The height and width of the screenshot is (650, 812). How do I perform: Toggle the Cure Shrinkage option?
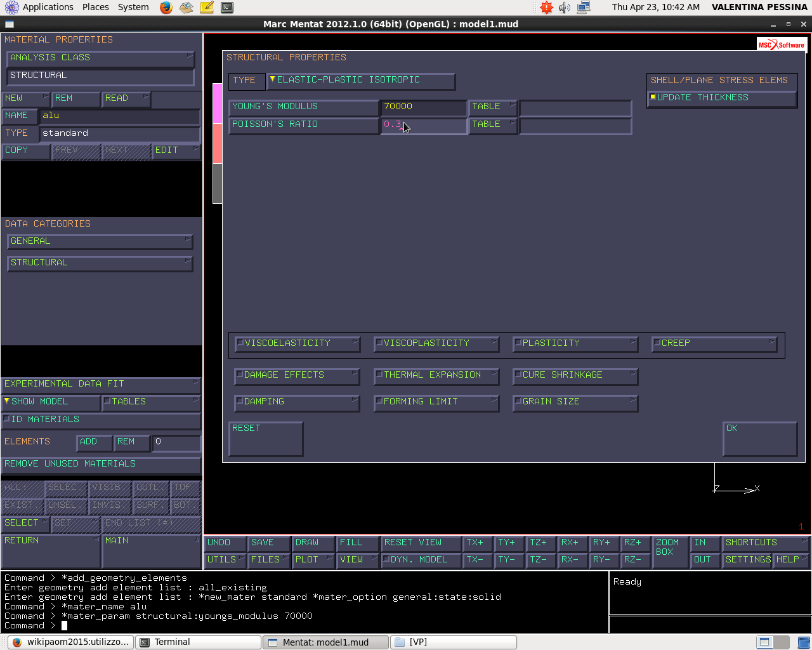point(575,376)
